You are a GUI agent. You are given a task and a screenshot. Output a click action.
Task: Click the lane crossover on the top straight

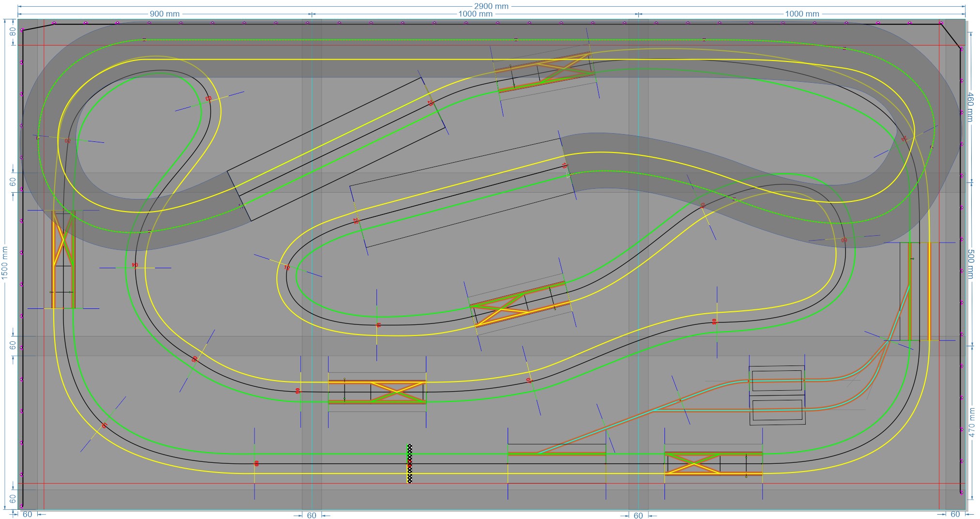pos(544,72)
